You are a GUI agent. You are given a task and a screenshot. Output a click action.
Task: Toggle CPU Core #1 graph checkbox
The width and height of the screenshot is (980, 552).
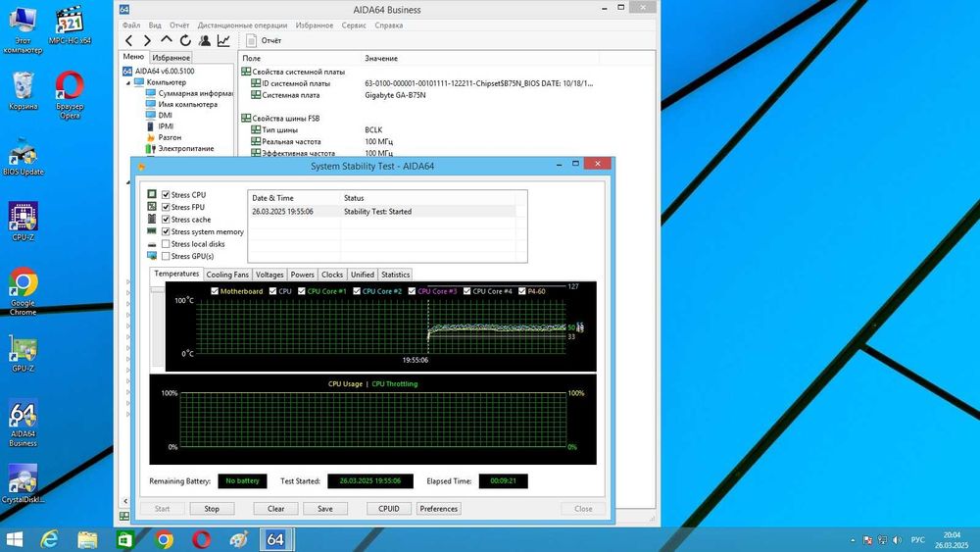pyautogui.click(x=301, y=291)
